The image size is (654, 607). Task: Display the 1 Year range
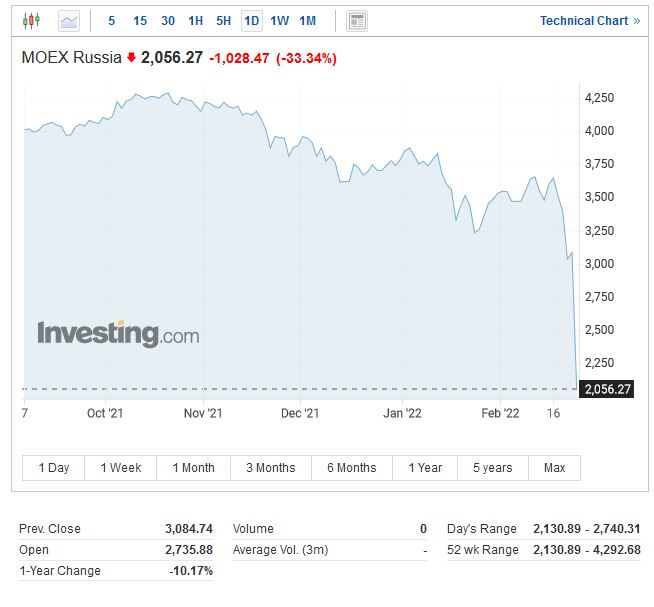pyautogui.click(x=425, y=468)
